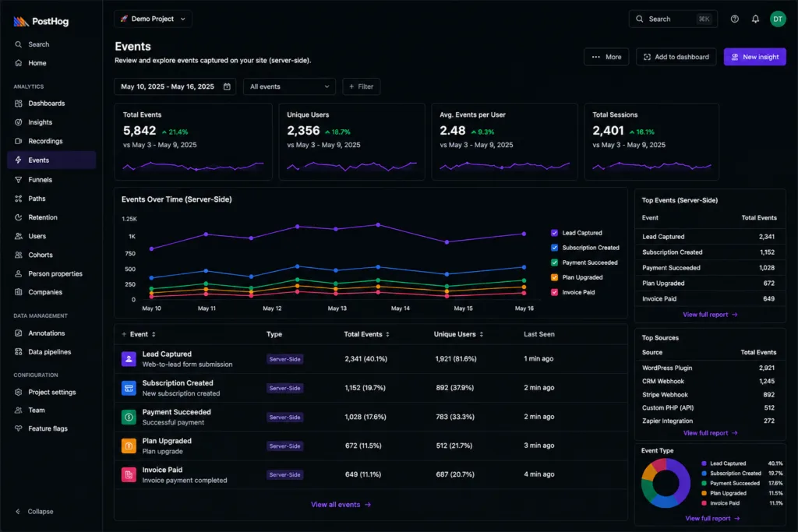Click the Lead Captured purple event icon
This screenshot has height=532, width=798.
coord(129,359)
